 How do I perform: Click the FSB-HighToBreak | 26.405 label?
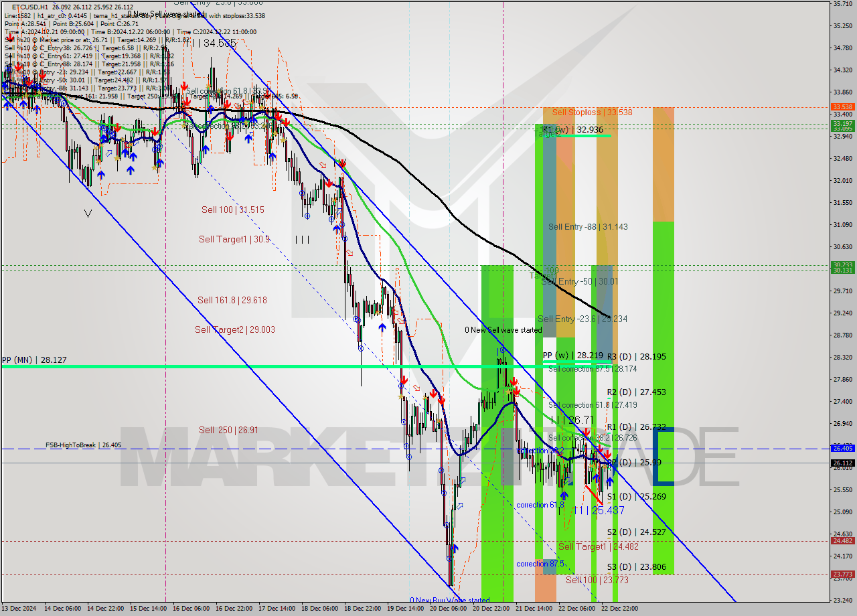coord(84,445)
